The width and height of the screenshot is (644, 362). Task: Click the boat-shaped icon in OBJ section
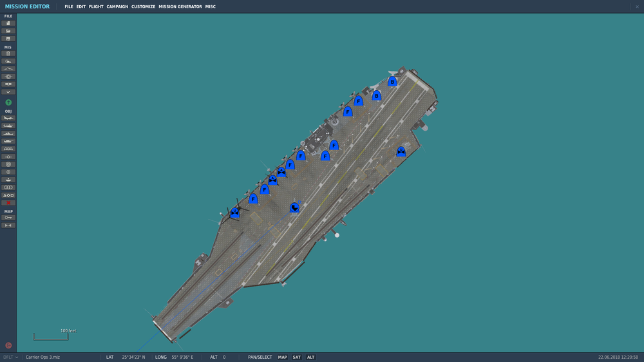click(x=8, y=180)
